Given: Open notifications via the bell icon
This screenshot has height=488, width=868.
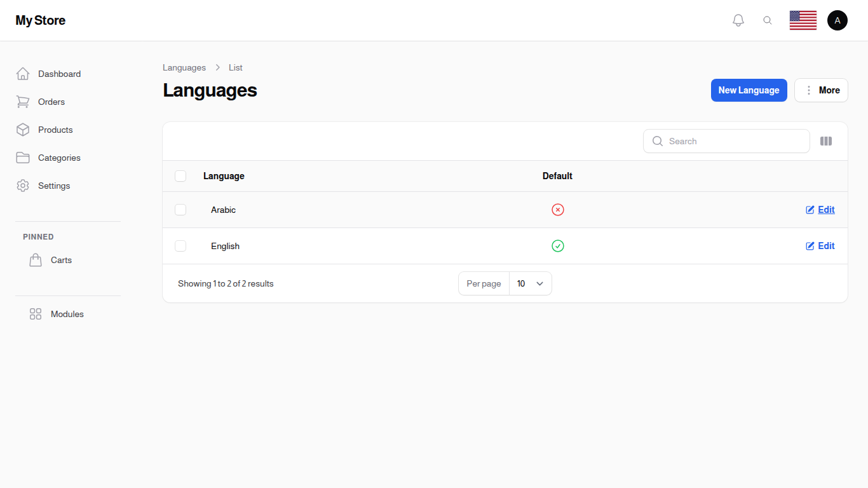Looking at the screenshot, I should point(738,20).
